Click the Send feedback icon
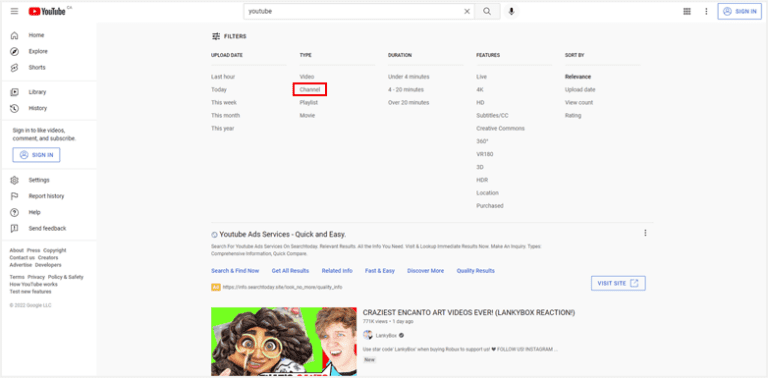Image resolution: width=768 pixels, height=378 pixels. coord(15,229)
